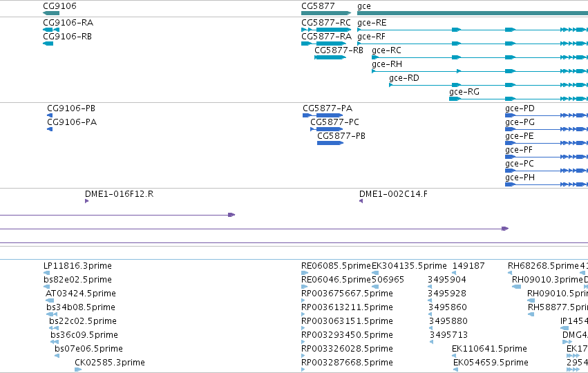Select BAC end DME1-016F12.R label

[x=120, y=194]
